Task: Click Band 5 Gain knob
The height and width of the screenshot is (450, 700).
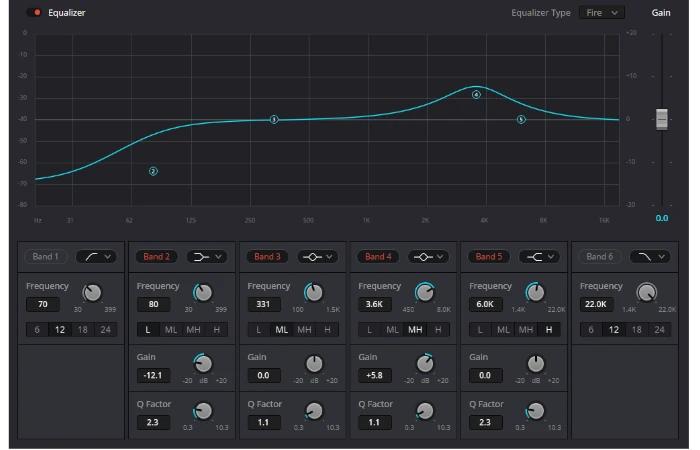Action: tap(535, 364)
